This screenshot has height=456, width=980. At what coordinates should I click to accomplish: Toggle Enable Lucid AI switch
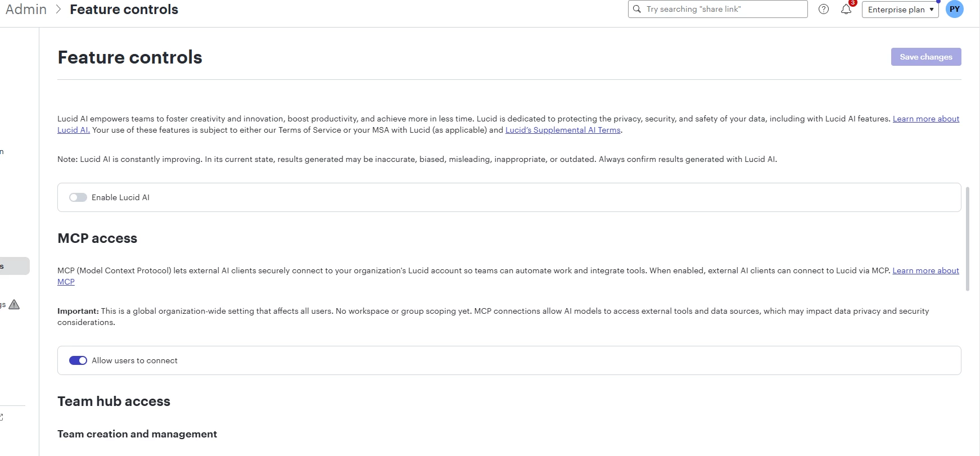point(78,197)
